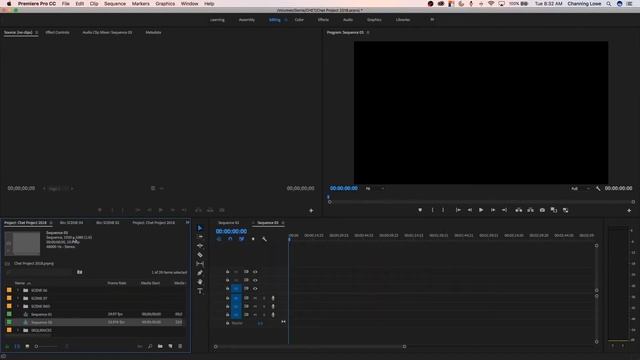Image resolution: width=640 pixels, height=360 pixels.
Task: Click New Bin icon in Project panel
Action: point(160,347)
